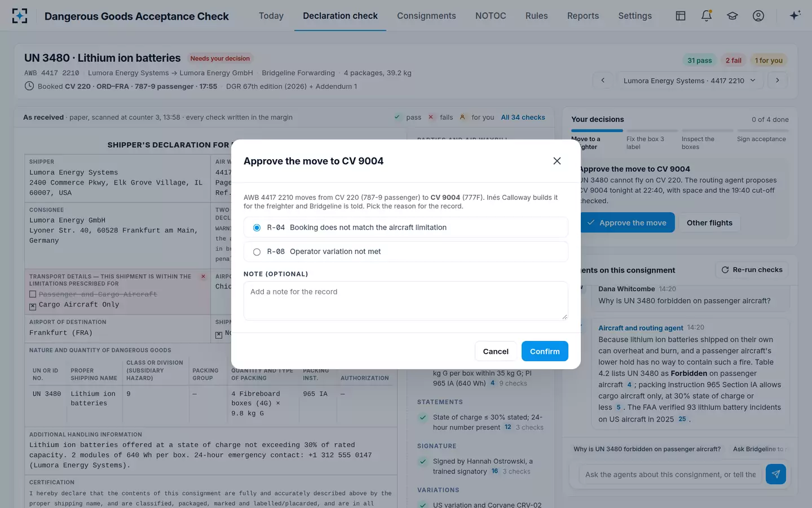Go to the previous consignment
The image size is (812, 508).
(x=603, y=80)
